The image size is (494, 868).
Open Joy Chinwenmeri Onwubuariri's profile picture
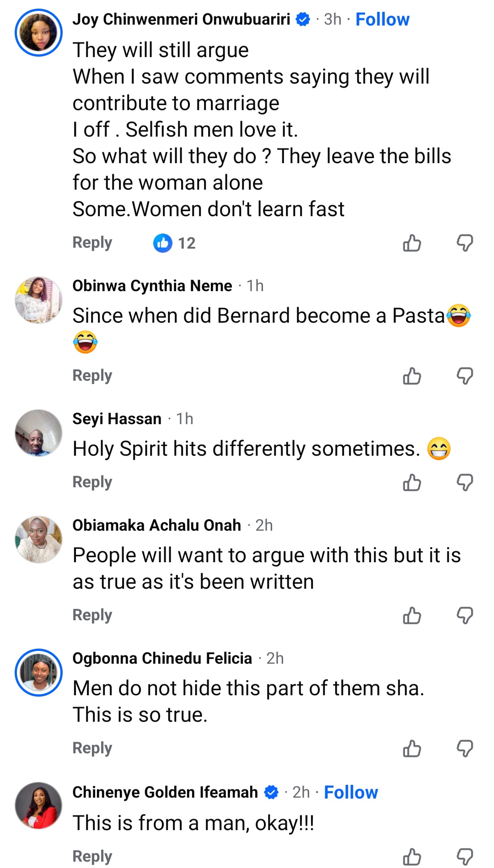pyautogui.click(x=38, y=33)
